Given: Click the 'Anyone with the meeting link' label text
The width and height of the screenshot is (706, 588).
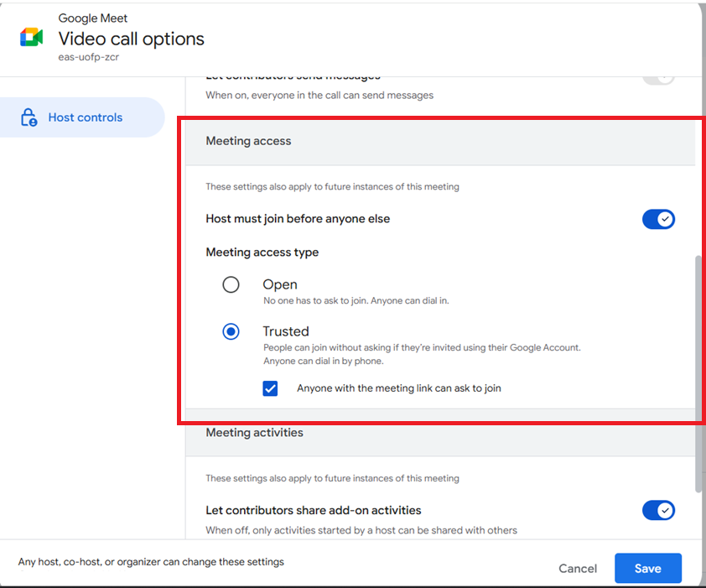Looking at the screenshot, I should [398, 388].
